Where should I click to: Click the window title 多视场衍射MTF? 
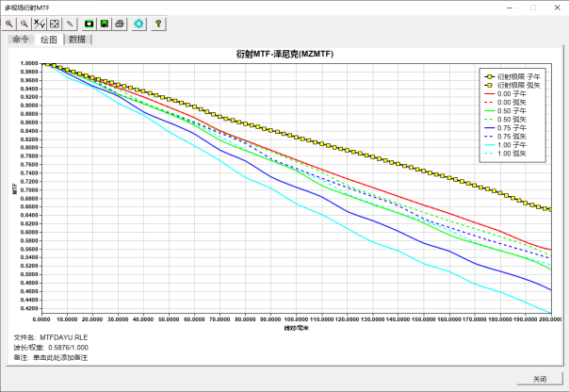pos(27,8)
